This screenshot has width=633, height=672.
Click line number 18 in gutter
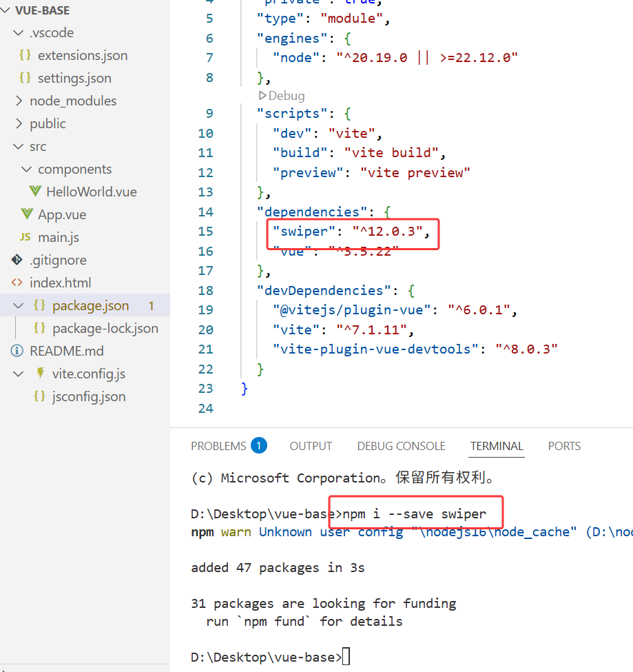coord(205,290)
